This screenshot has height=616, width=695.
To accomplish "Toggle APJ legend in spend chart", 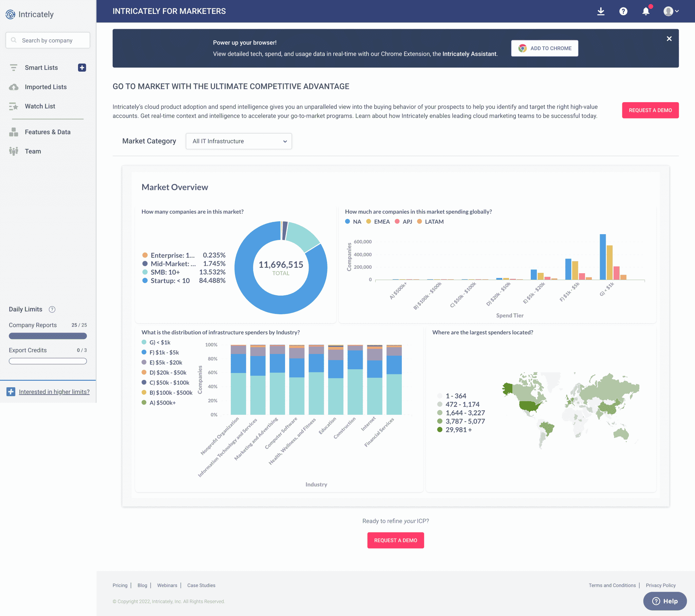I will [x=403, y=222].
